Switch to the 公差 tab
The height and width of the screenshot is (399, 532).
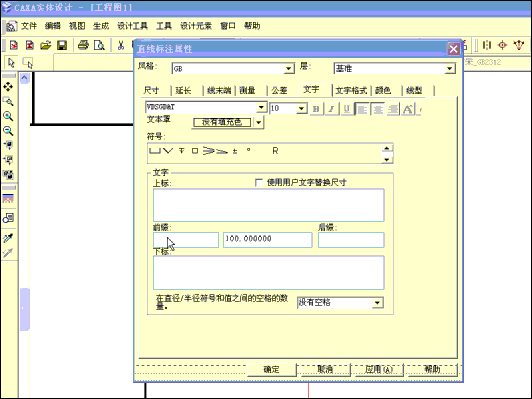pos(279,90)
